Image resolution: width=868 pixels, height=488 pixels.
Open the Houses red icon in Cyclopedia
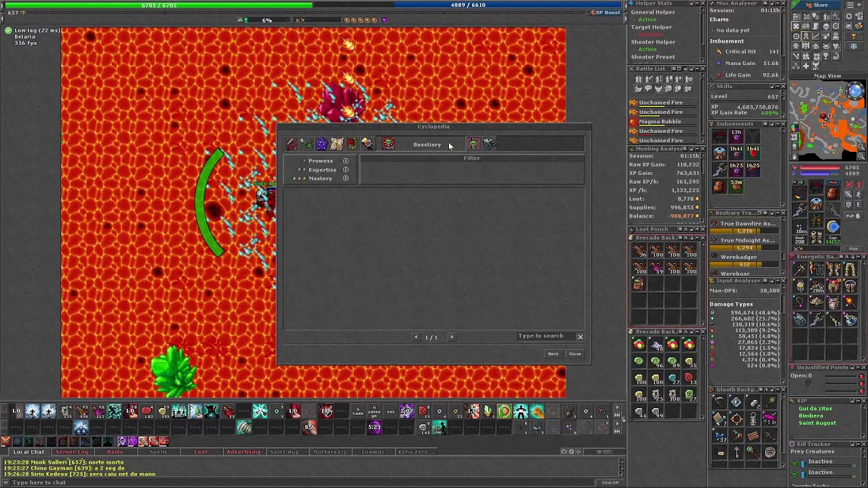click(351, 144)
